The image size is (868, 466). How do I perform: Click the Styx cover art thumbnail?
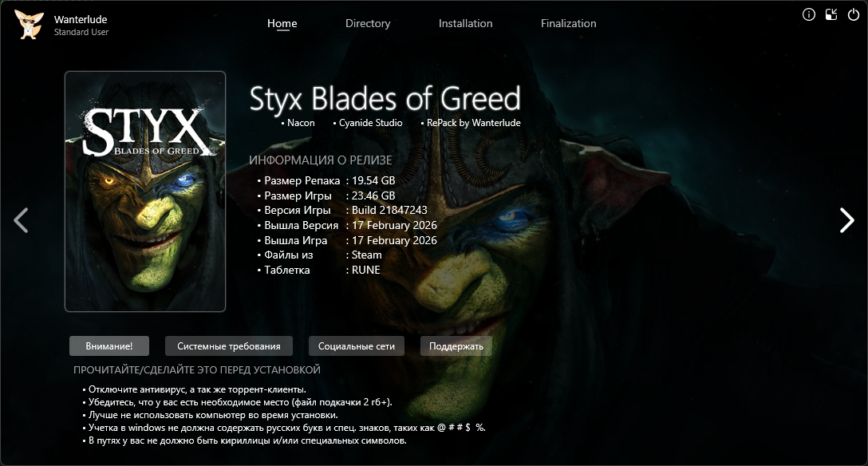tap(145, 192)
